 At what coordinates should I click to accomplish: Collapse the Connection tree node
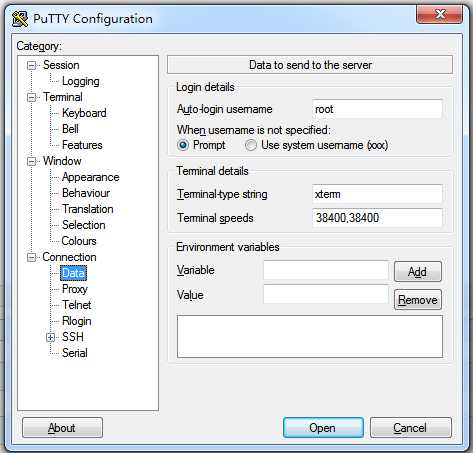(x=31, y=257)
